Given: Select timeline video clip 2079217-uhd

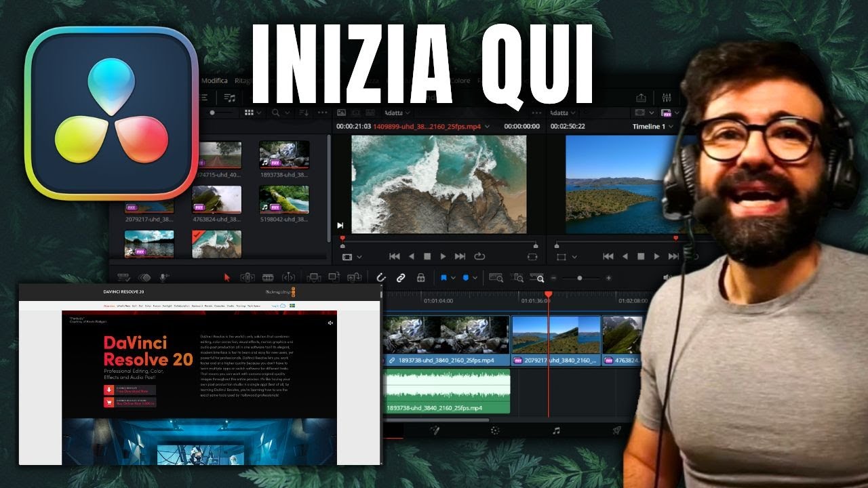Looking at the screenshot, I should click(x=556, y=341).
